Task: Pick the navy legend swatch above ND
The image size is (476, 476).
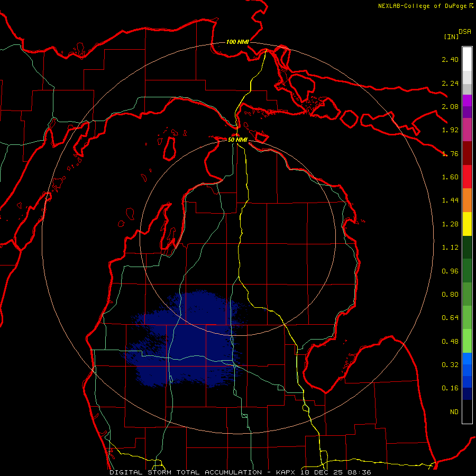Action: [x=467, y=393]
